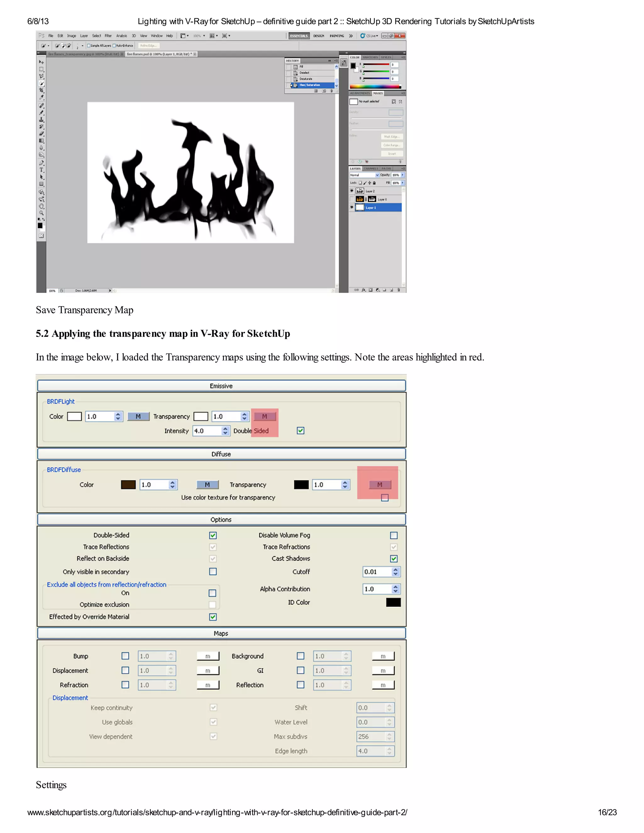Select the Rectangular Marquee tool

point(41,69)
